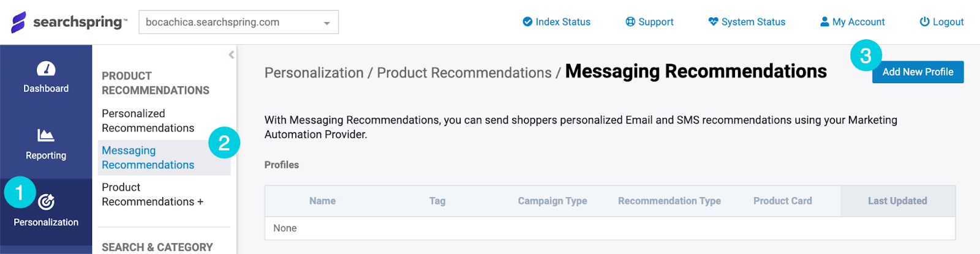Viewport: 980px width, 254px height.
Task: Select the Personalization target icon
Action: click(x=46, y=201)
